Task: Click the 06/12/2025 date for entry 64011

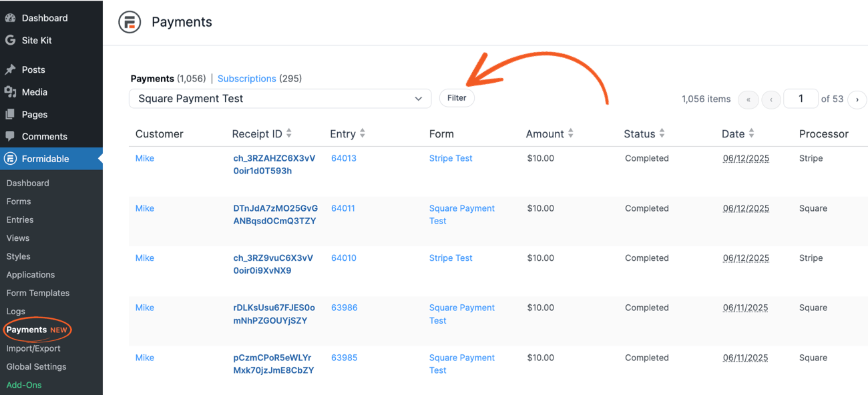Action: coord(746,209)
